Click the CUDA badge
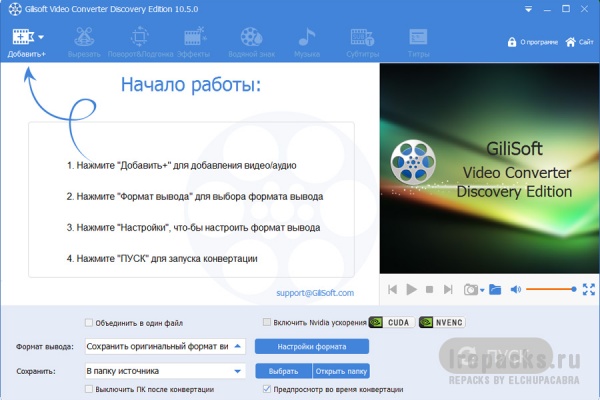 pyautogui.click(x=392, y=323)
